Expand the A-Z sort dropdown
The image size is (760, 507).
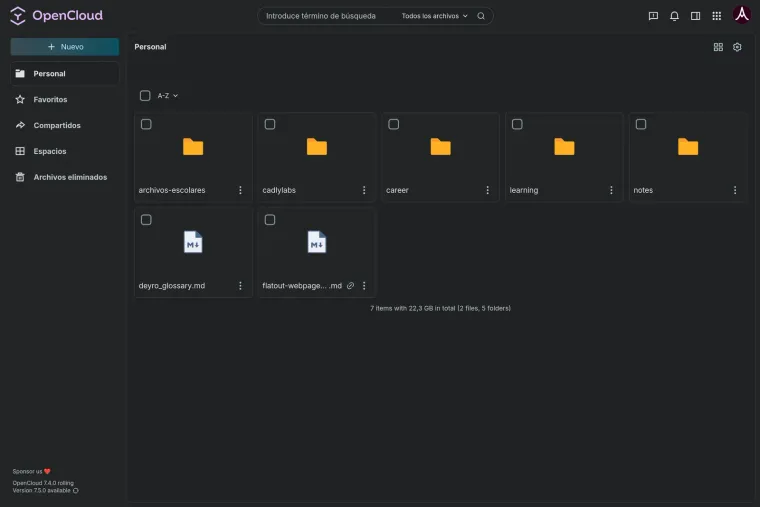[168, 95]
